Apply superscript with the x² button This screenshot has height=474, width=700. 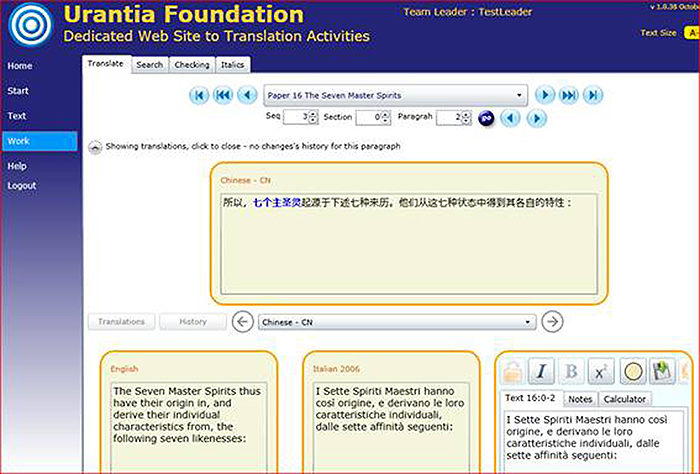point(601,371)
